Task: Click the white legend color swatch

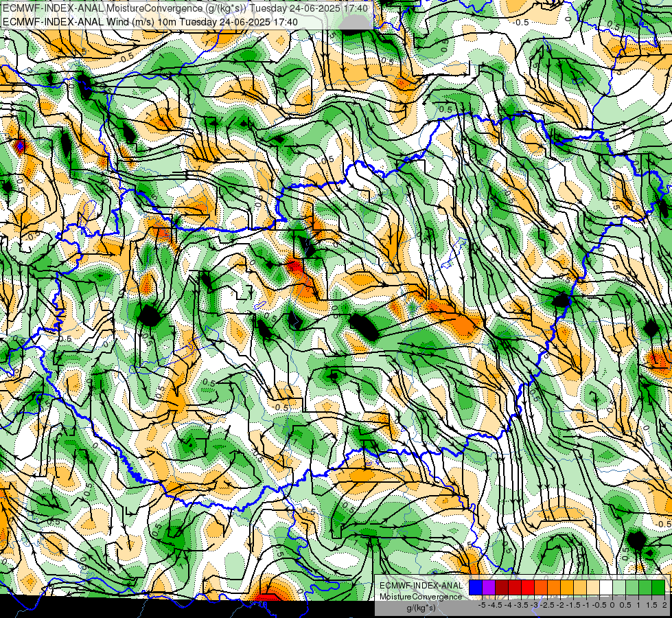Action: [606, 587]
